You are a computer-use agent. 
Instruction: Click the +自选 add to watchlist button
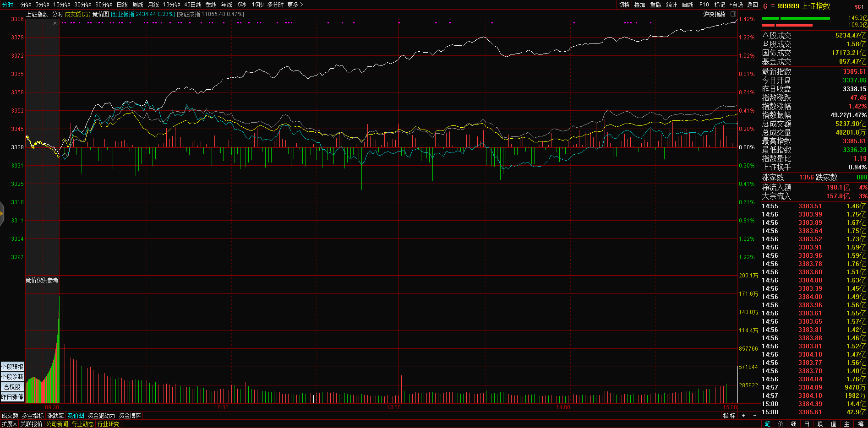[x=736, y=5]
